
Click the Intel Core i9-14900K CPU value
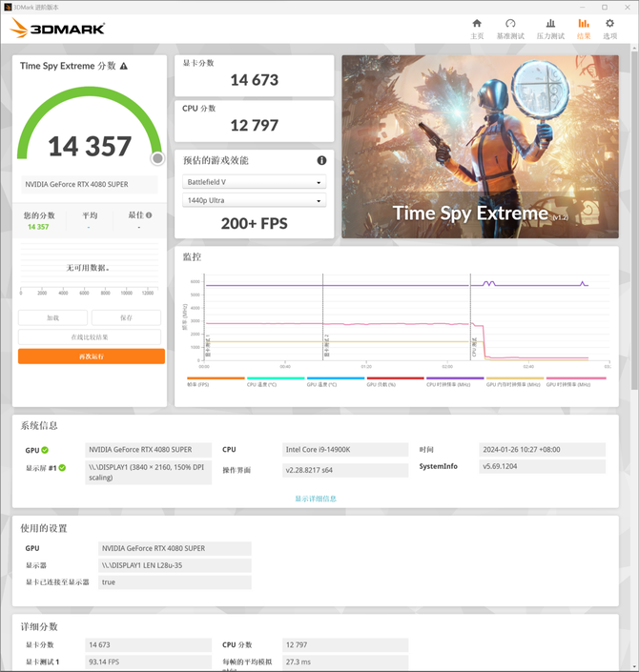(x=345, y=450)
